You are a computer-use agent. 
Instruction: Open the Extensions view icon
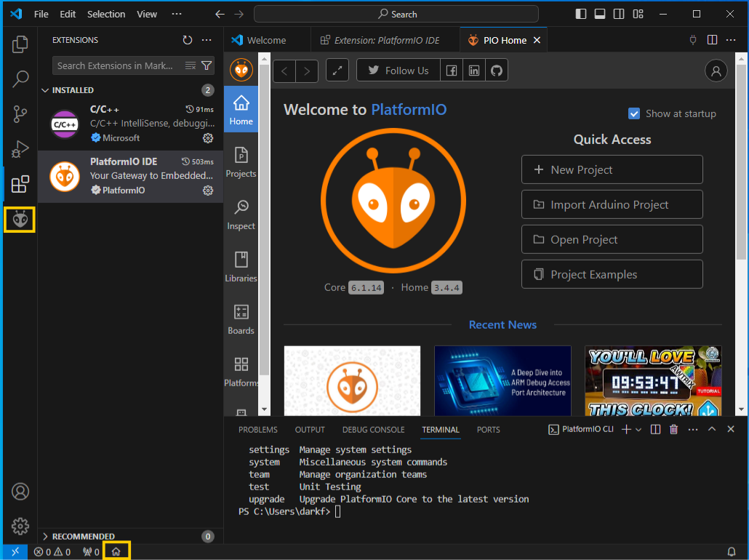(20, 184)
